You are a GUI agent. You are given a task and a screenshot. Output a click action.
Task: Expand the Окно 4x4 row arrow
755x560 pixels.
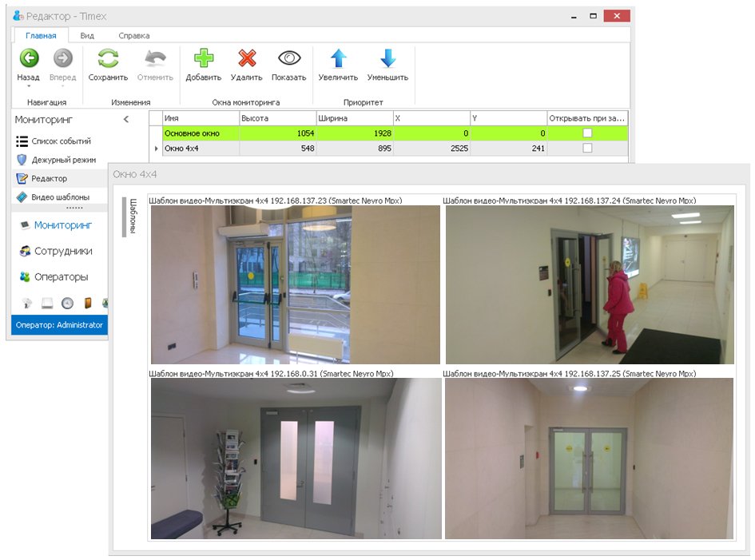point(156,149)
